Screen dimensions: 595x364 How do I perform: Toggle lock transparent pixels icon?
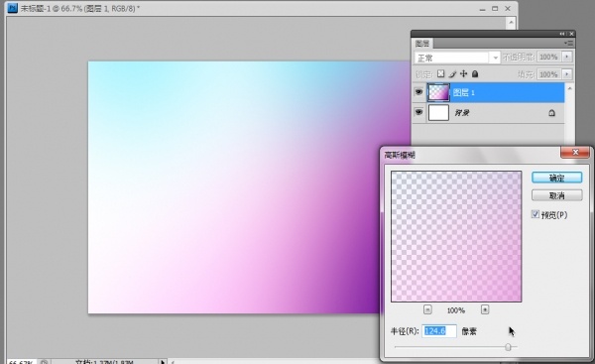coord(440,73)
